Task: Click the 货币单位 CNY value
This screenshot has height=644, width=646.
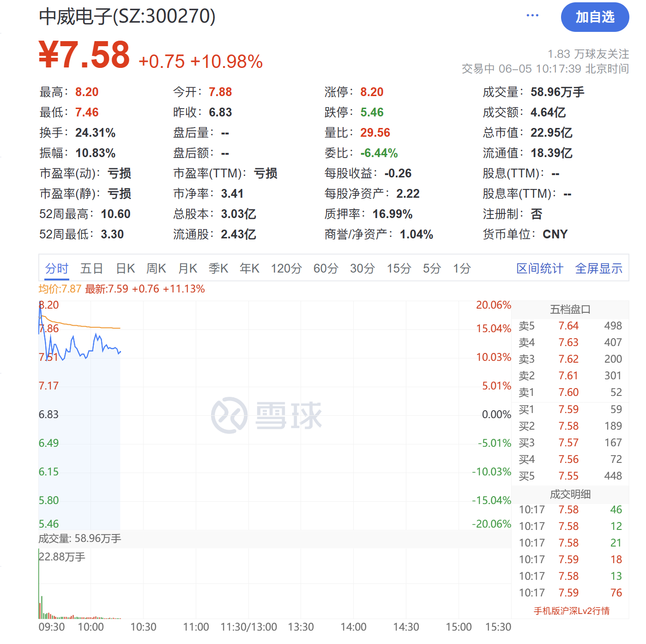Action: point(555,234)
